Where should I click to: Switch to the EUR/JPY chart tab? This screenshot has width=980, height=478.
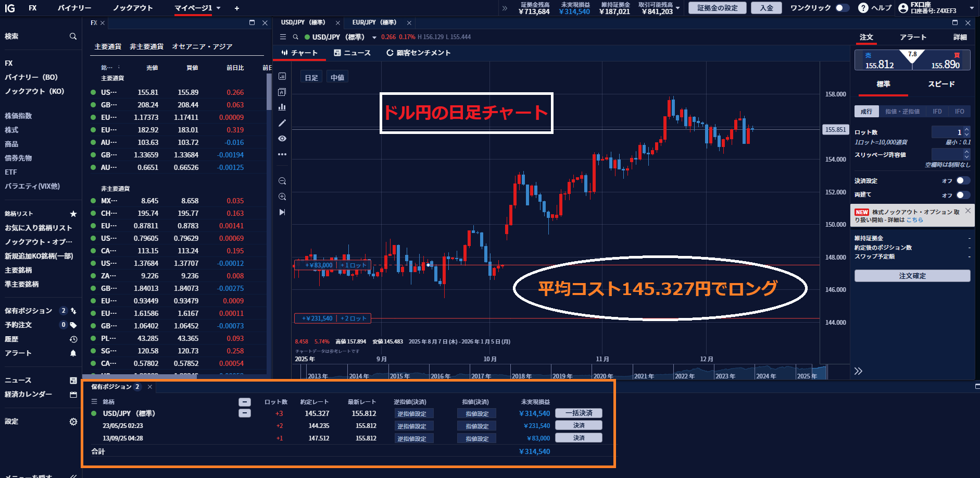(374, 22)
